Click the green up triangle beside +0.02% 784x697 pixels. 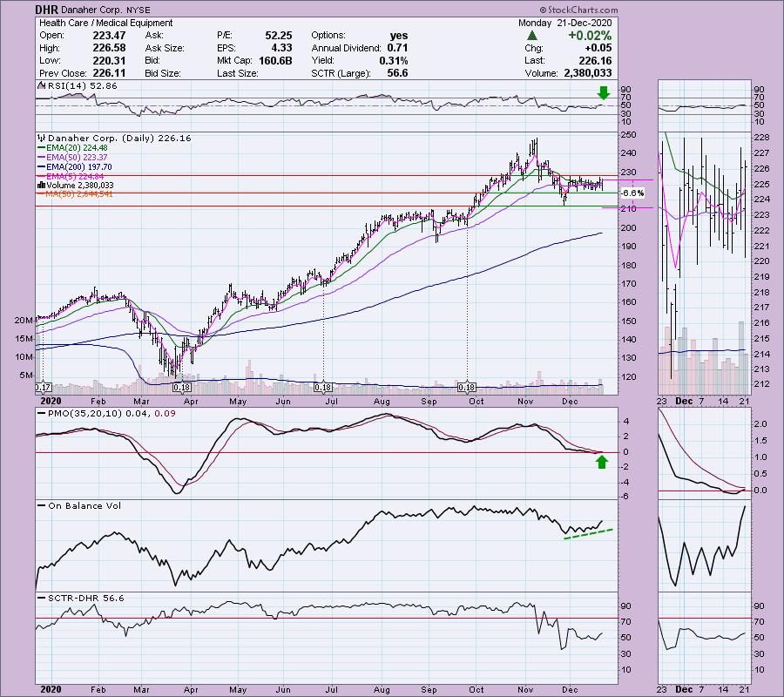click(x=532, y=36)
